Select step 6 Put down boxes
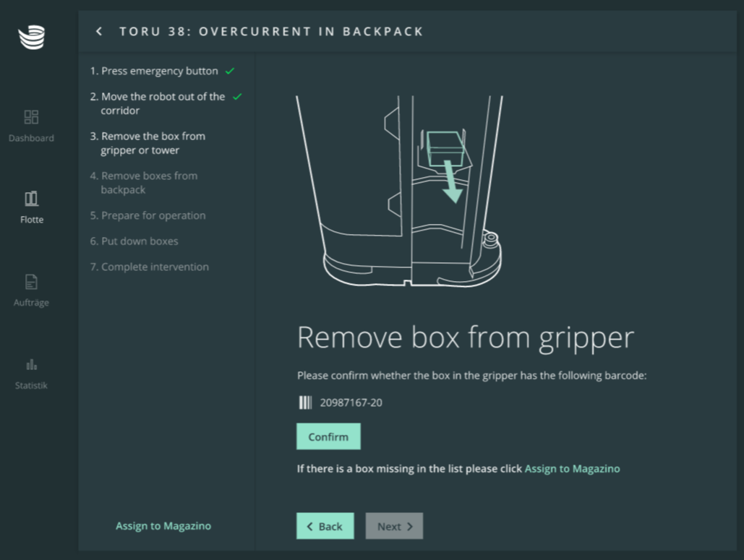Image resolution: width=744 pixels, height=560 pixels. 134,241
